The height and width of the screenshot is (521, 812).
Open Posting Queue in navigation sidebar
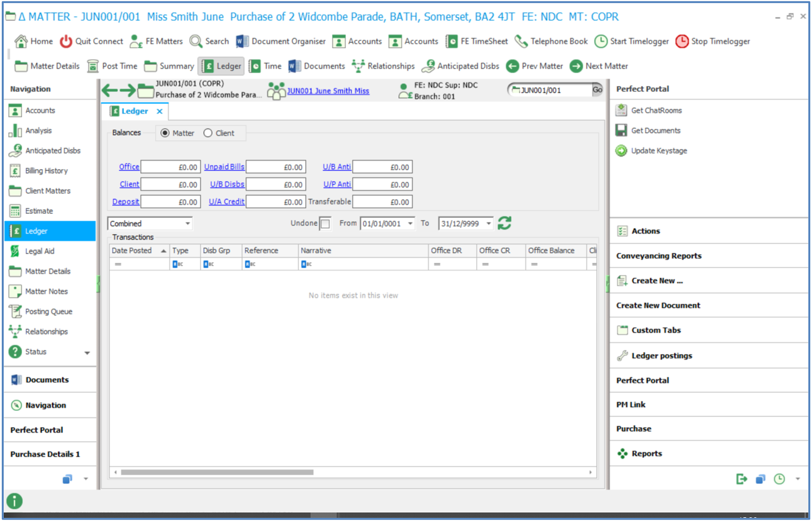click(48, 311)
